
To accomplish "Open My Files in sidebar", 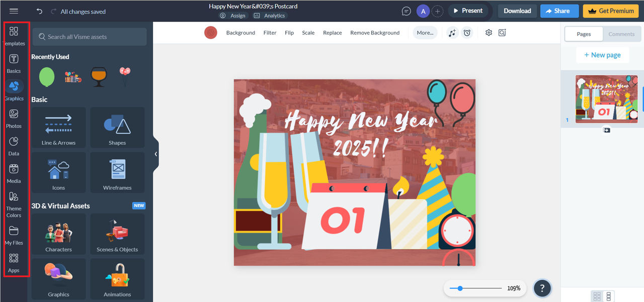I will coord(14,235).
